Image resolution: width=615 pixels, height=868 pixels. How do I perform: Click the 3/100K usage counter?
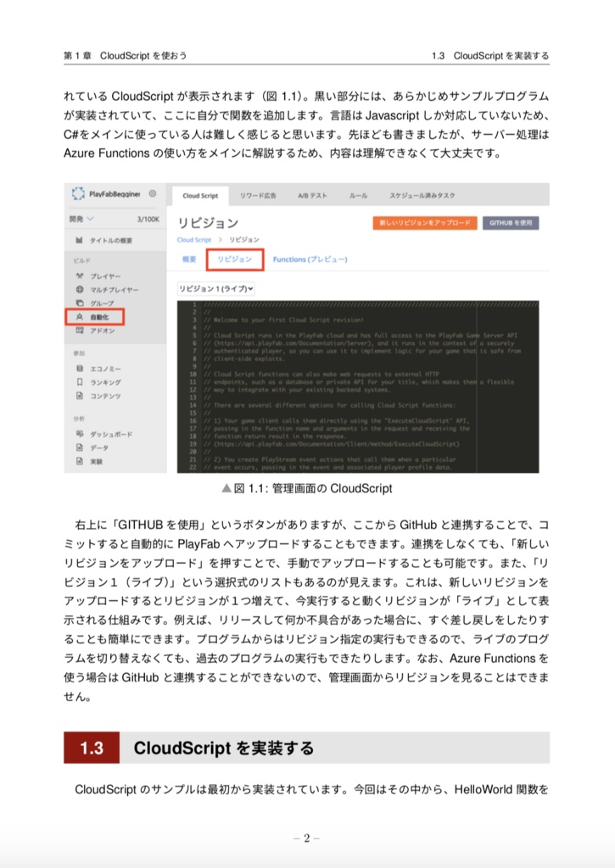click(148, 220)
